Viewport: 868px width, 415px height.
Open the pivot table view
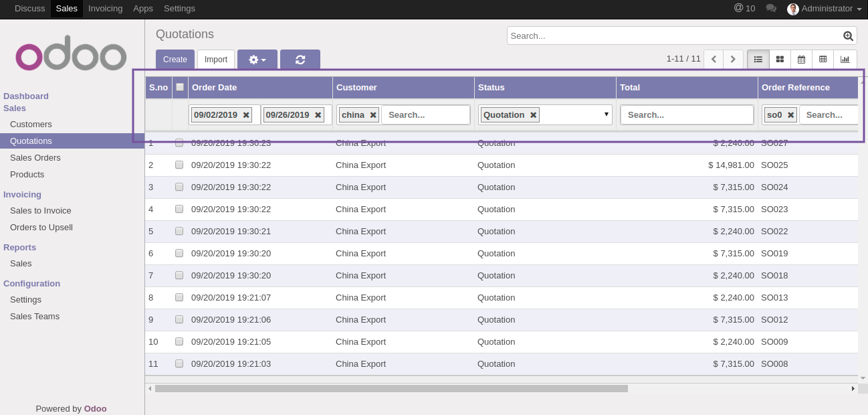coord(823,60)
